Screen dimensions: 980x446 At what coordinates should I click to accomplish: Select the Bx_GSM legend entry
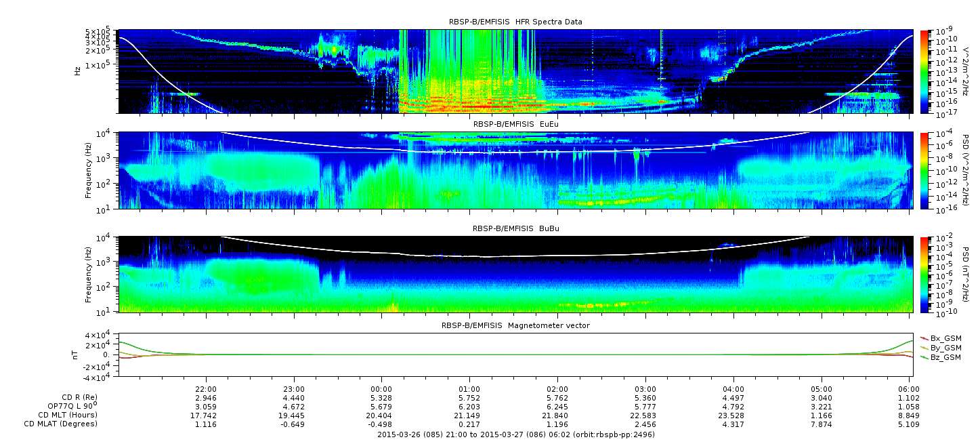(945, 338)
